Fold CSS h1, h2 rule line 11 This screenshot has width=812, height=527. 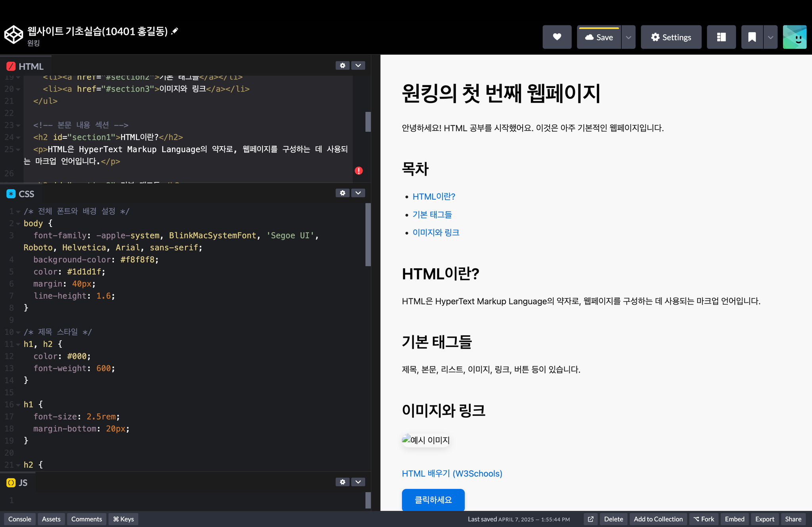click(x=18, y=345)
